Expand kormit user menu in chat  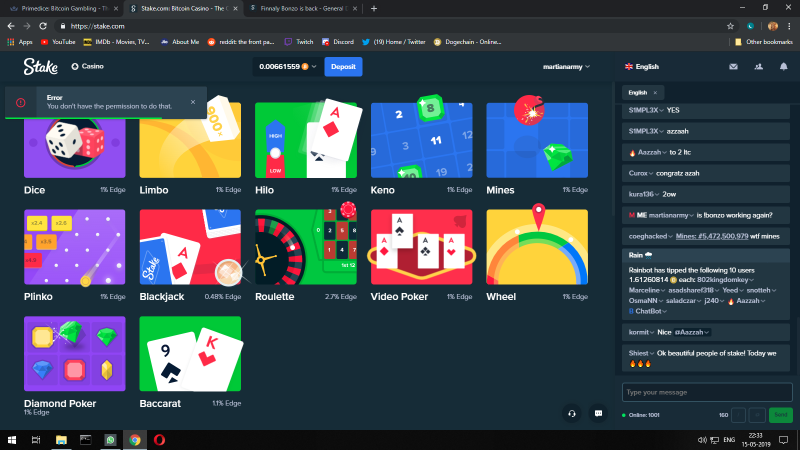click(641, 332)
